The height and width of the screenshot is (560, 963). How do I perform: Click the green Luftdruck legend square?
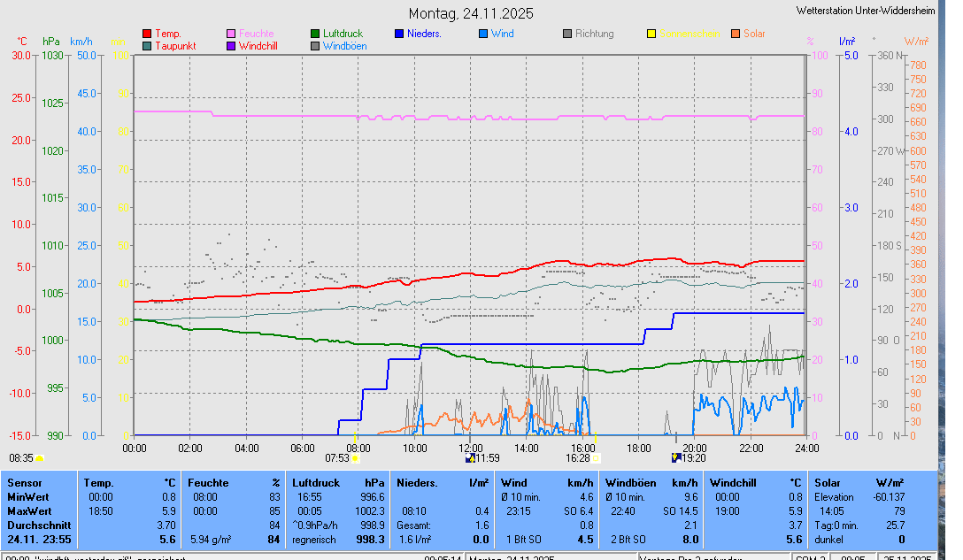tap(315, 34)
